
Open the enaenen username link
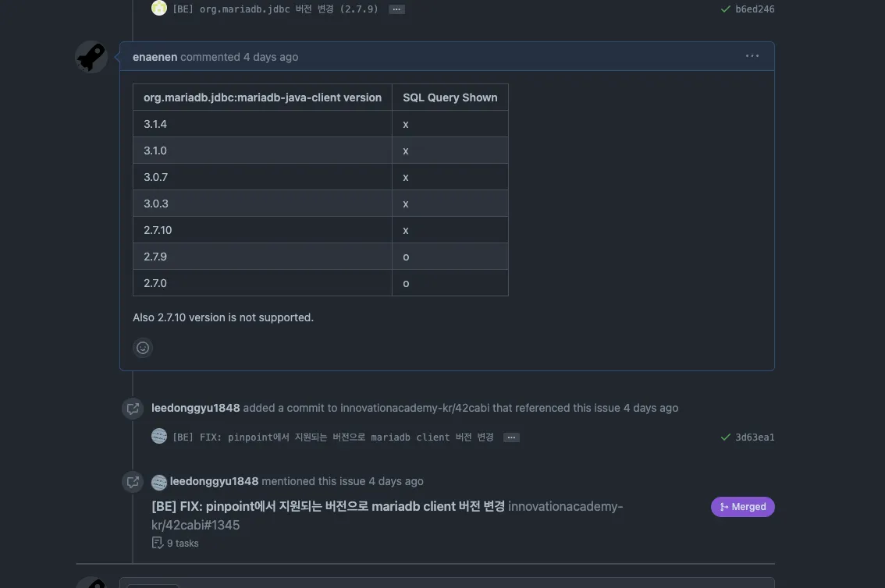(155, 57)
